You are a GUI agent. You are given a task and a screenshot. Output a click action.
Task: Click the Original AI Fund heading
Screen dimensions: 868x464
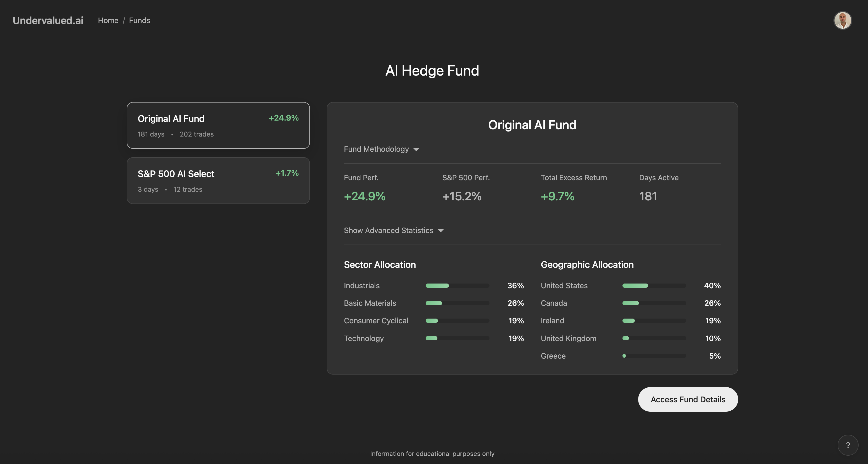click(532, 125)
